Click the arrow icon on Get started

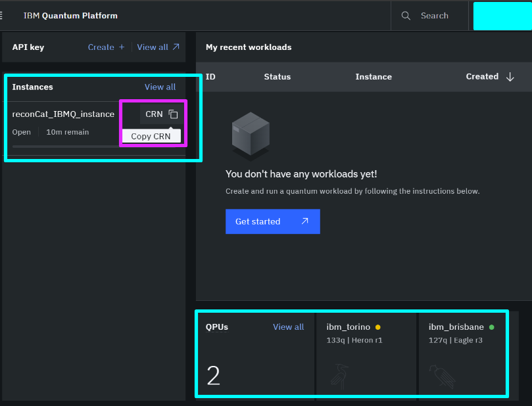(x=304, y=221)
